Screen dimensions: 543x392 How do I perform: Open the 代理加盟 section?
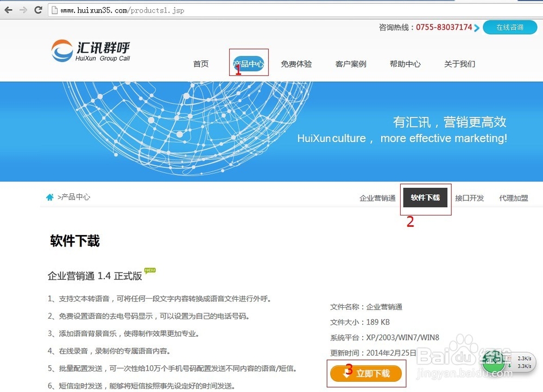click(x=513, y=198)
